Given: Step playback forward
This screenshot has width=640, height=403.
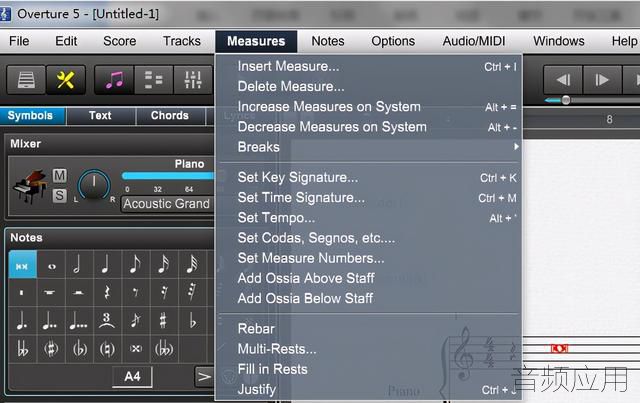Looking at the screenshot, I should 602,80.
